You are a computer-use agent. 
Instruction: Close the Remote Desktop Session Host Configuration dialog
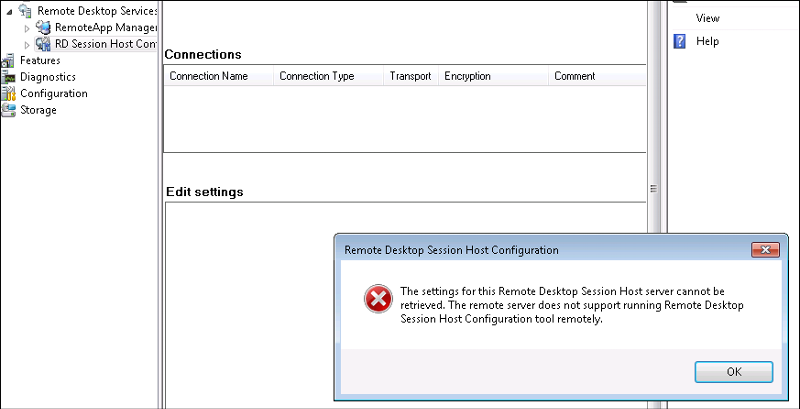pyautogui.click(x=765, y=250)
